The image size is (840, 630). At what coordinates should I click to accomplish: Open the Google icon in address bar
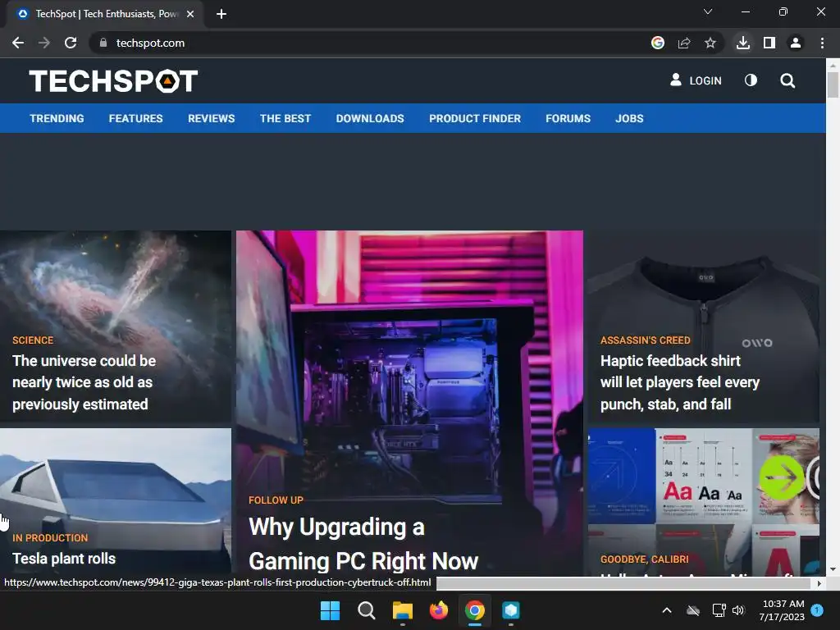click(658, 43)
